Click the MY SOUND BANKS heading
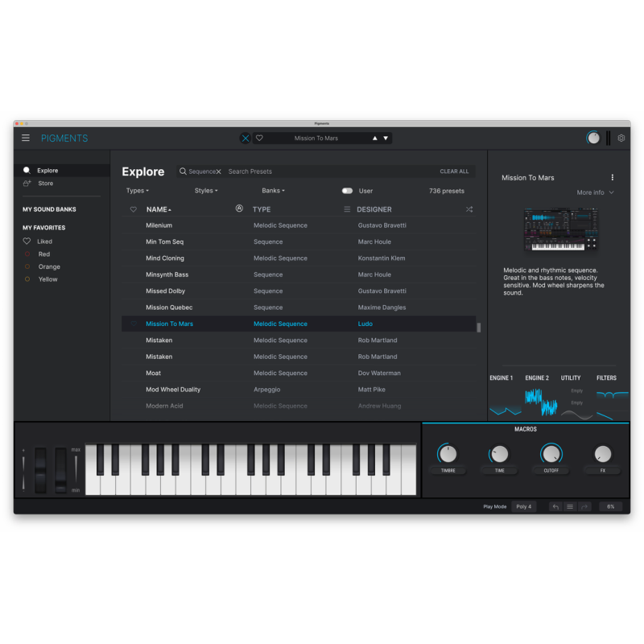 [x=49, y=209]
